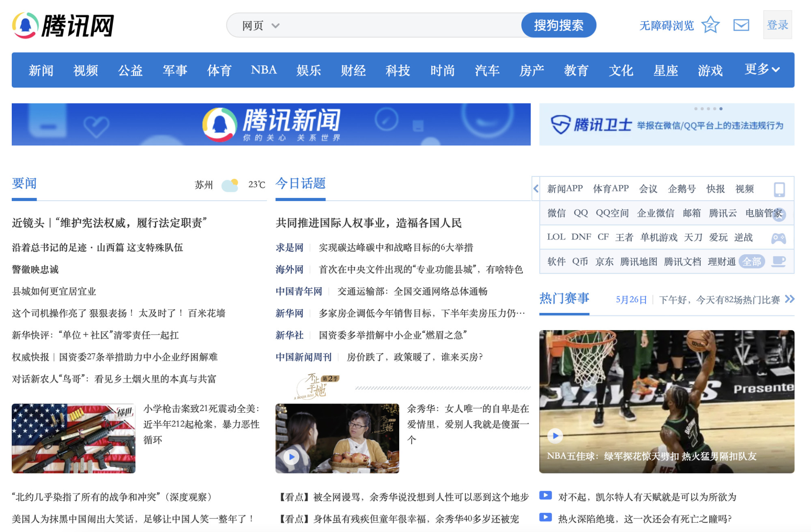Open 腾讯文档 quick link
This screenshot has height=532, width=811.
click(x=682, y=262)
